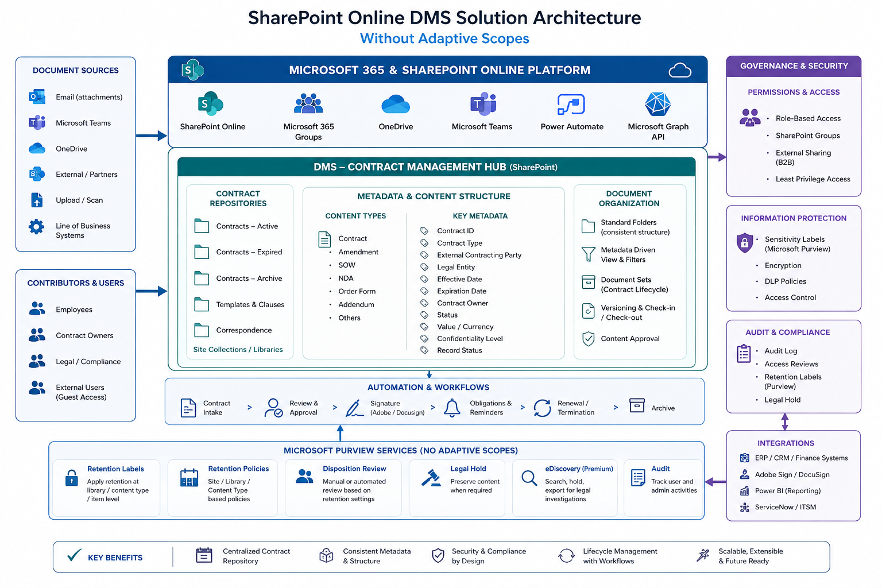Click the eDiscovery magnifier icon

point(529,478)
